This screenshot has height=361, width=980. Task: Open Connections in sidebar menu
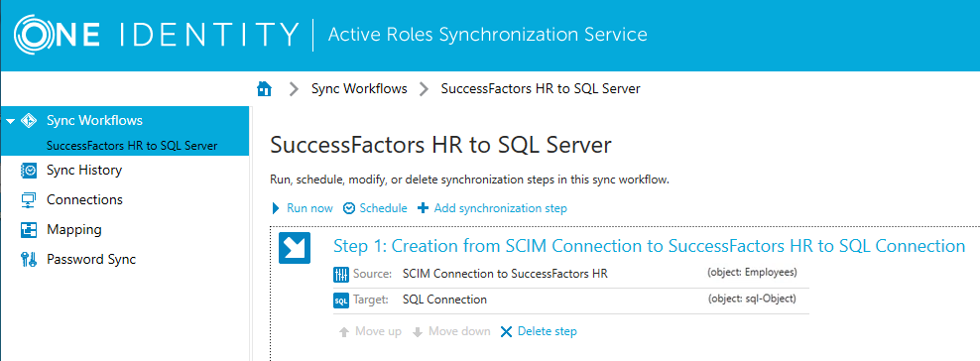click(84, 200)
